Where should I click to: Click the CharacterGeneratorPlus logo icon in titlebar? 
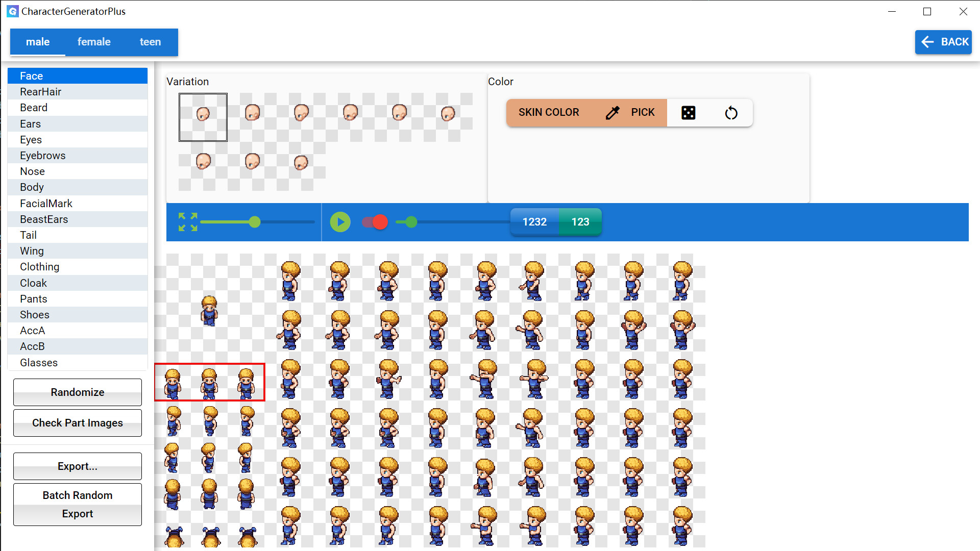pyautogui.click(x=12, y=11)
